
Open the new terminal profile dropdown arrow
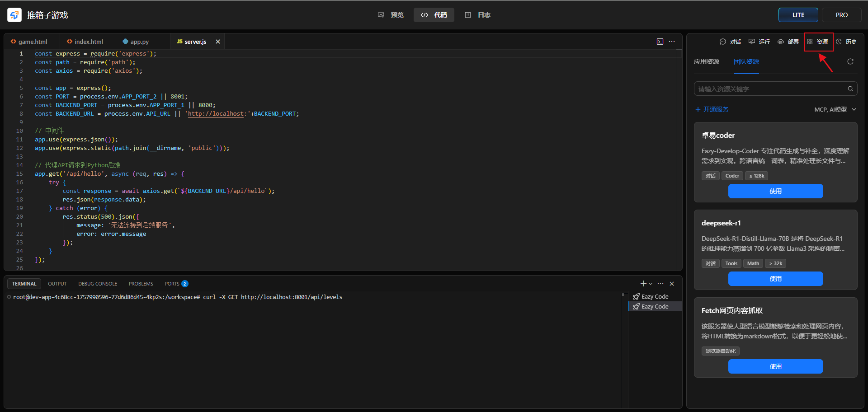651,284
